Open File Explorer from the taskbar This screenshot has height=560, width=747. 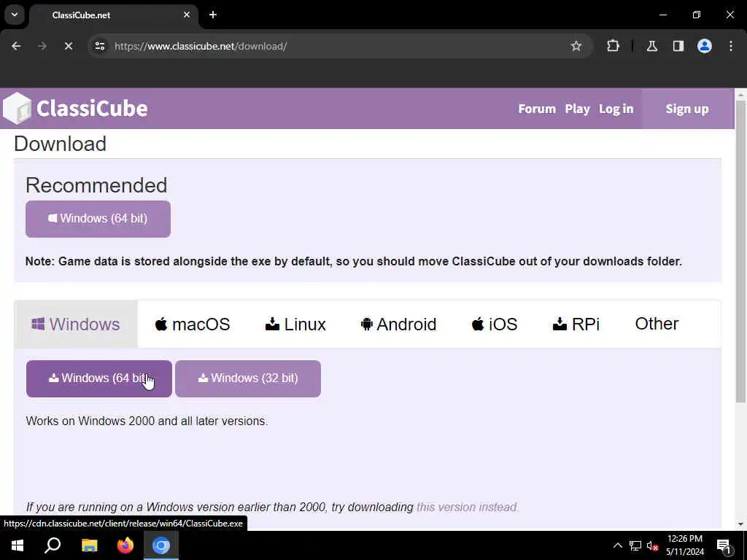click(89, 545)
